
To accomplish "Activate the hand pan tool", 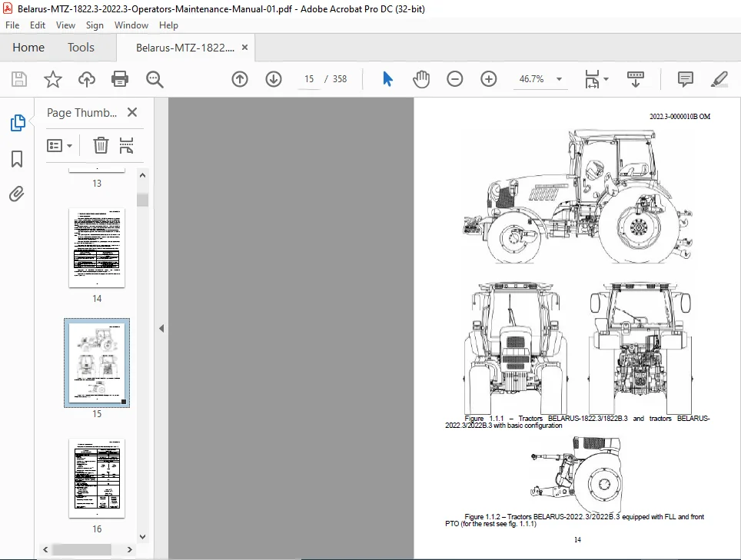I will click(421, 79).
